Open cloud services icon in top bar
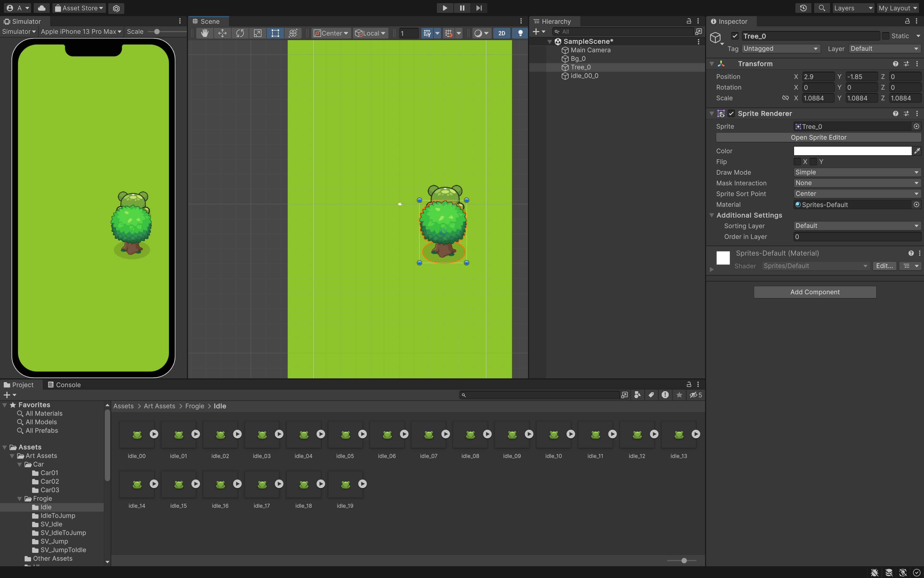Image resolution: width=924 pixels, height=578 pixels. click(x=42, y=8)
